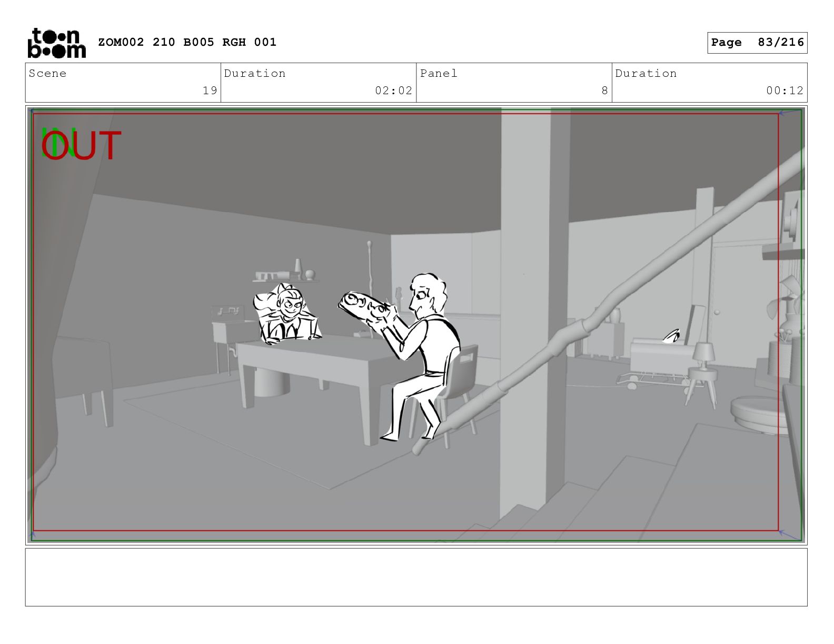Select panel duration value 00:12
This screenshot has height=644, width=834.
785,90
